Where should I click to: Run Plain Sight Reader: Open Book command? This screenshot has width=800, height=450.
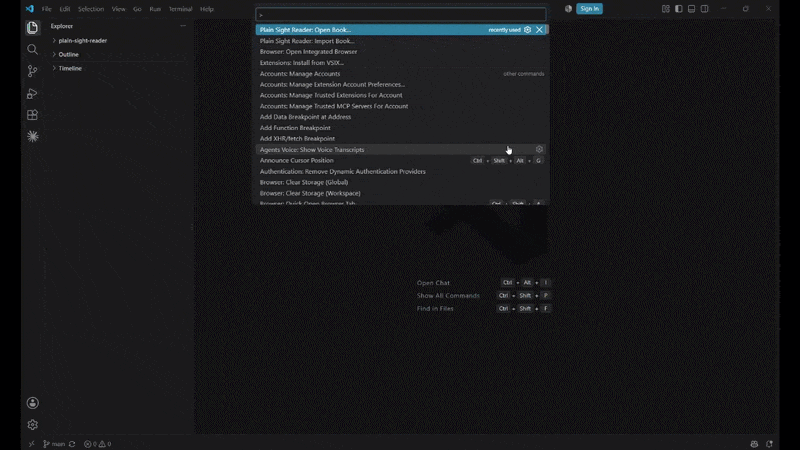402,30
